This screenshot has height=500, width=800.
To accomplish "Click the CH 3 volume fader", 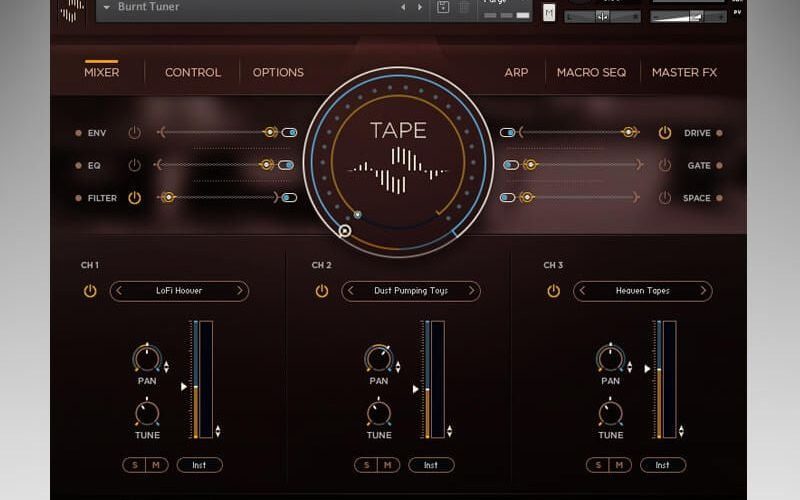I will point(659,380).
